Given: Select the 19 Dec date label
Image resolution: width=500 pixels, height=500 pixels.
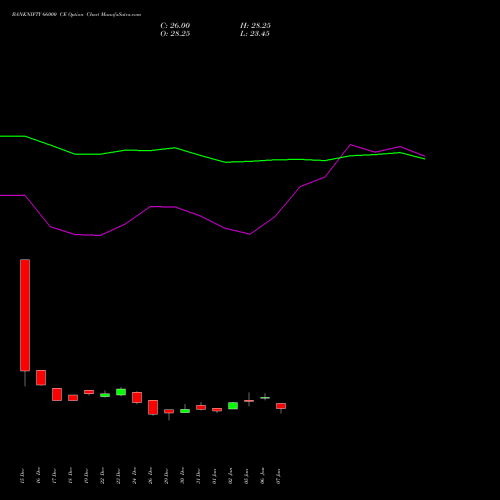Looking at the screenshot, I should tap(86, 476).
